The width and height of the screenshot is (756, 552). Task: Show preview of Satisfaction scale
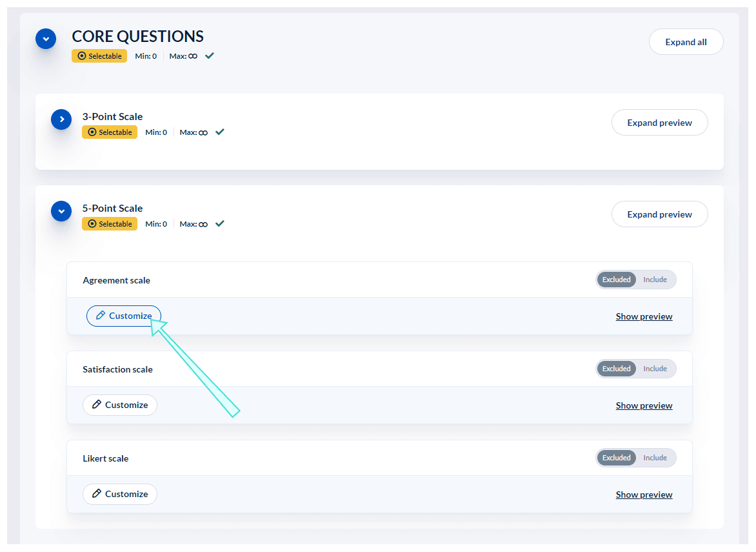644,406
